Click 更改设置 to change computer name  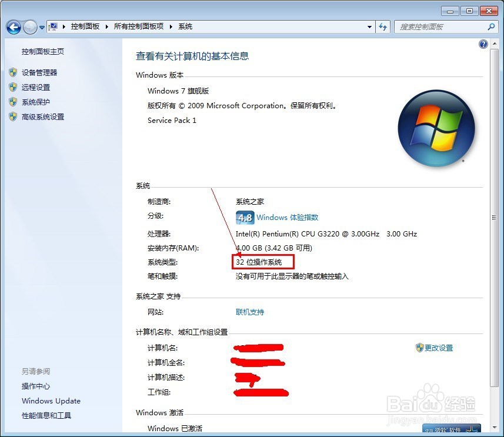[x=439, y=348]
